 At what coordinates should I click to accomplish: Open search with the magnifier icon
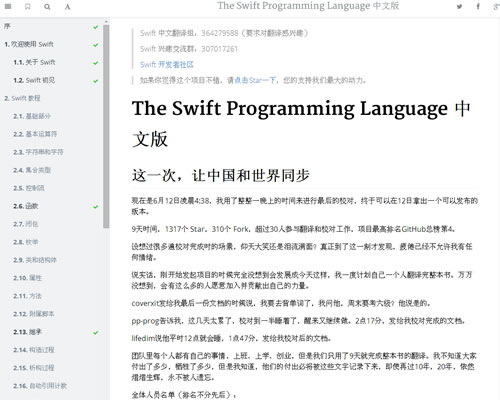tap(47, 6)
